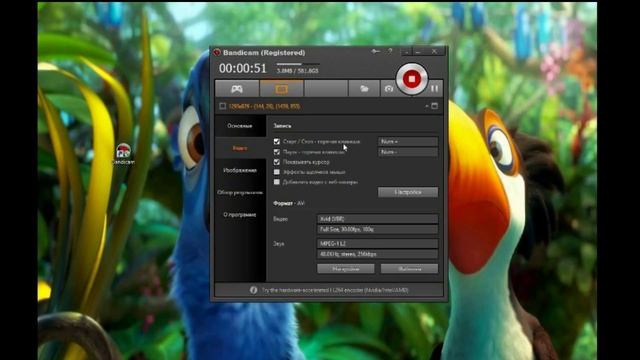Click the key icon in the title bar
The image size is (640, 360).
[x=376, y=51]
